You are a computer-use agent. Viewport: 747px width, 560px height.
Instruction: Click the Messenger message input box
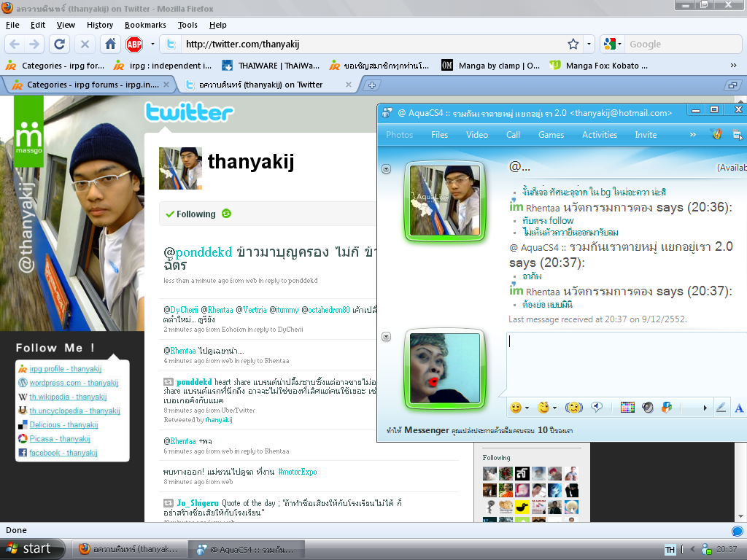pyautogui.click(x=626, y=363)
